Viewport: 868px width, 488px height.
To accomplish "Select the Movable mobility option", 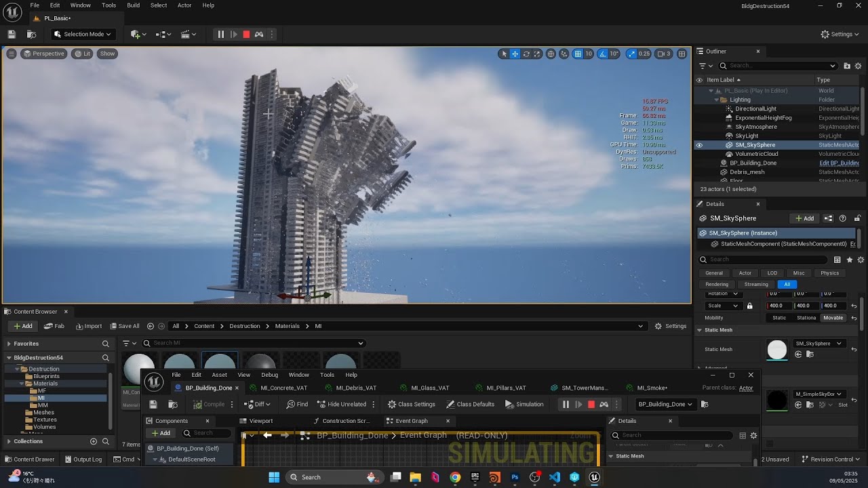I will [833, 318].
